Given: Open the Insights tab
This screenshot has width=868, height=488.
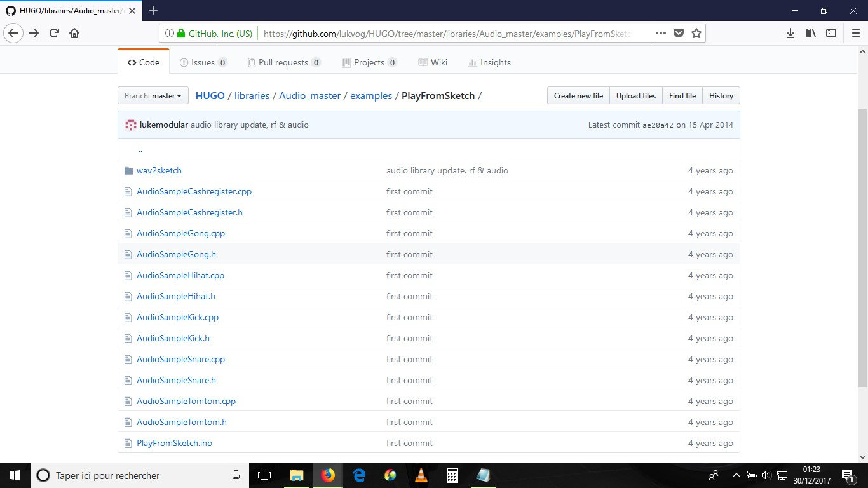Looking at the screenshot, I should point(489,62).
